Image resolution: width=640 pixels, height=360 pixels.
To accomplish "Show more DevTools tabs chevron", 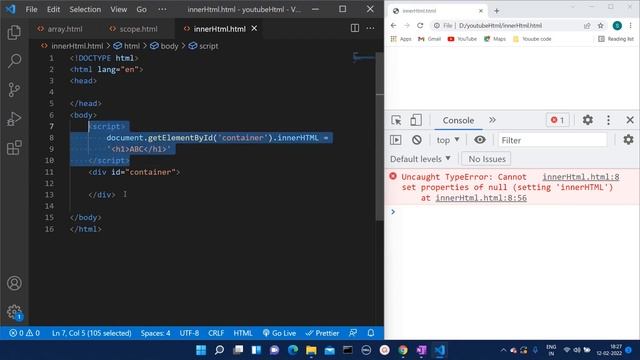I will (492, 120).
